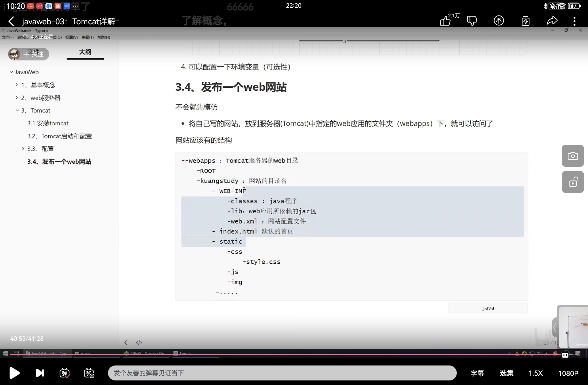Toggle danmaku comments on or off
Viewport: 588px width, 385px height.
pos(64,373)
